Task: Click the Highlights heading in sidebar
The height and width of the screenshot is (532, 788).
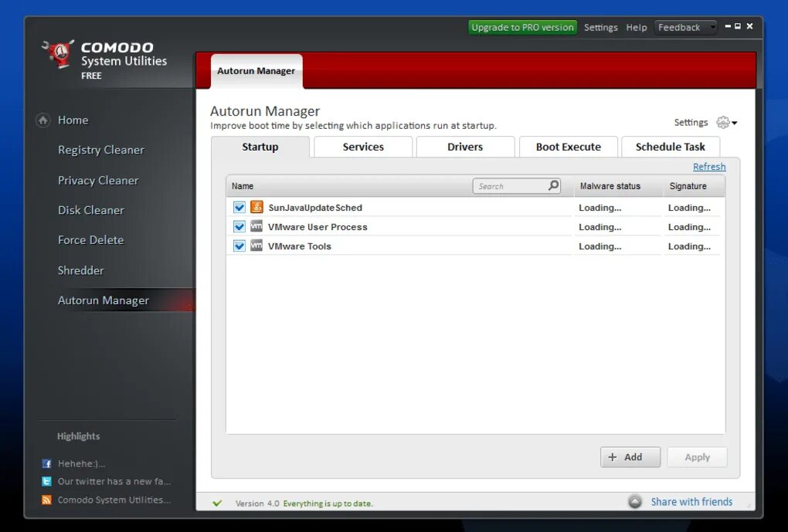Action: 78,436
